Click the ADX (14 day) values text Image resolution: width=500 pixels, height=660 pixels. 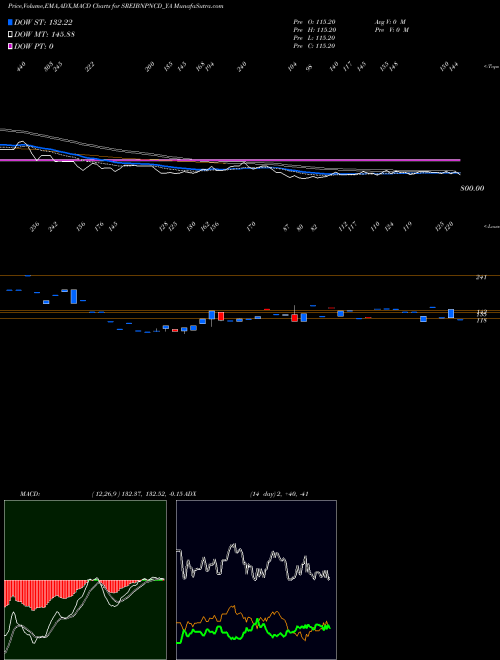point(279,494)
